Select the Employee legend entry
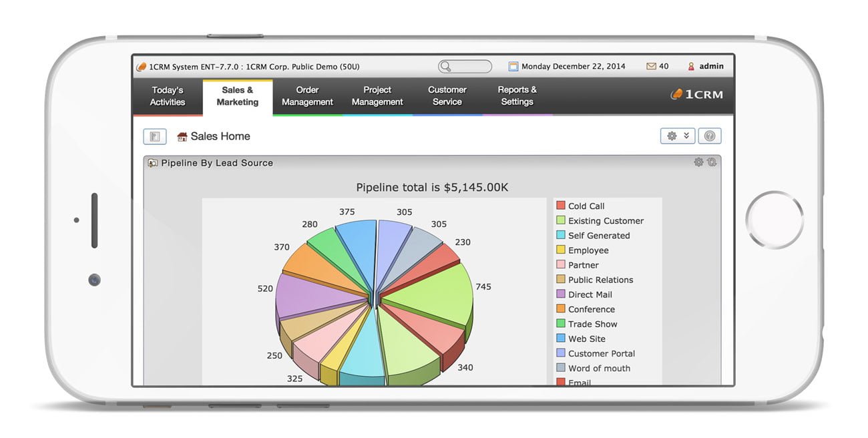 pyautogui.click(x=583, y=250)
